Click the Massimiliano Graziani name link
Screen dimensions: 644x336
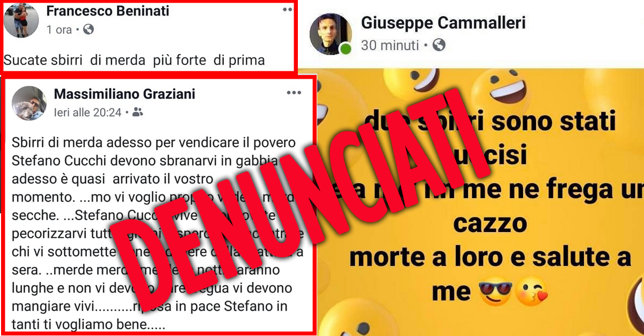pyautogui.click(x=125, y=94)
